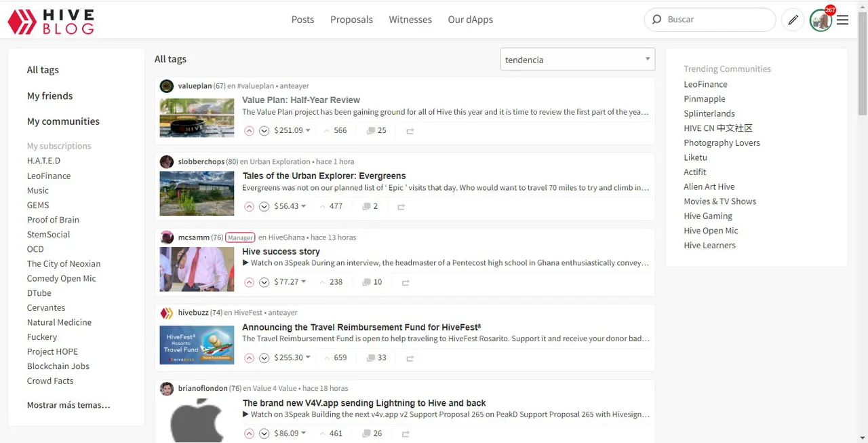The image size is (868, 443).
Task: Expand the $56.43 payout details
Action: (290, 206)
